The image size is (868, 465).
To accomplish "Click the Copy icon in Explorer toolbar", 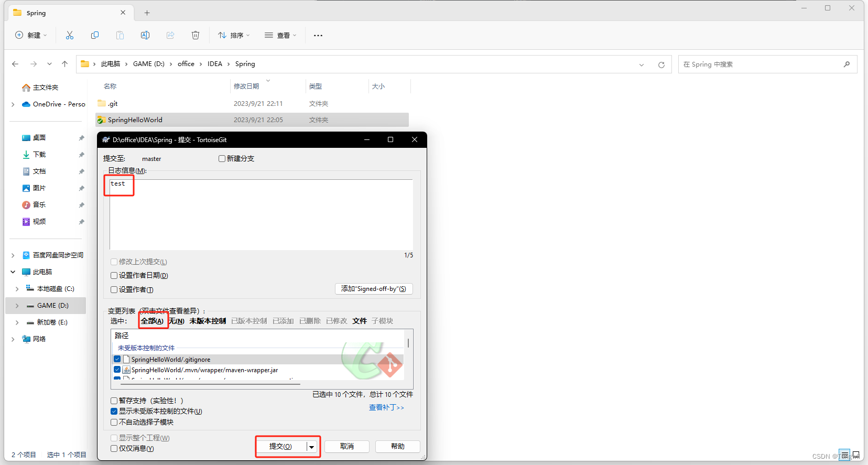I will pyautogui.click(x=95, y=35).
